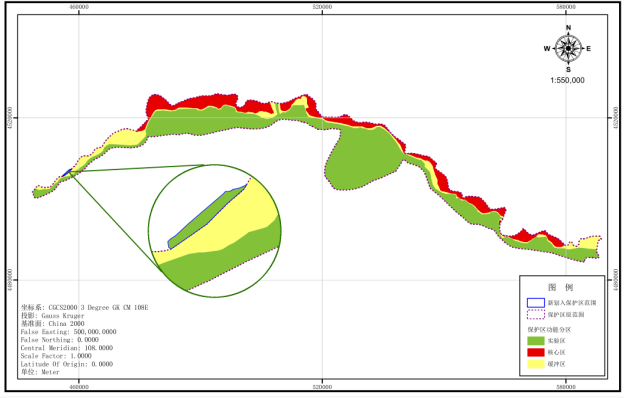Screen dimensions: 624x398
Task: Click the blue outline legend symbol
Action: pyautogui.click(x=536, y=303)
